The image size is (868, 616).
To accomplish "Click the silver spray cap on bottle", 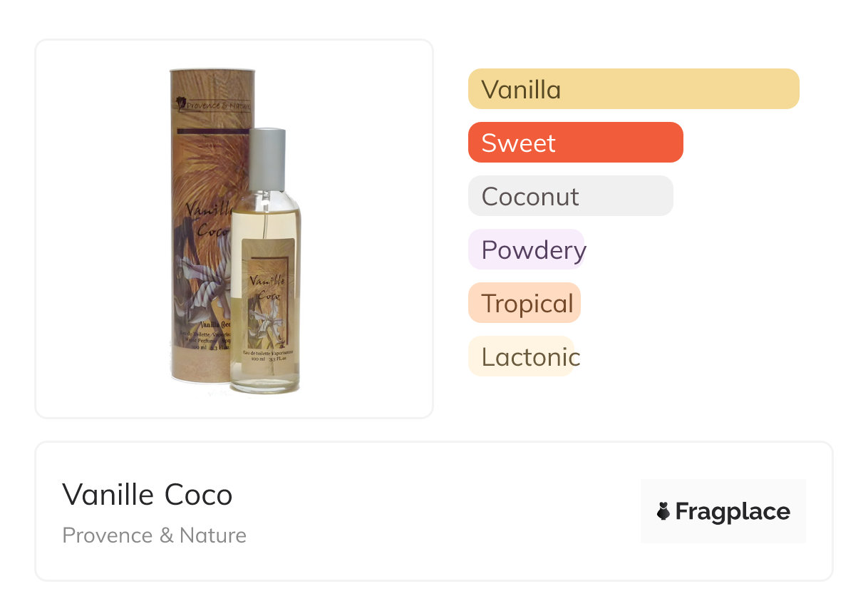I will coord(268,160).
